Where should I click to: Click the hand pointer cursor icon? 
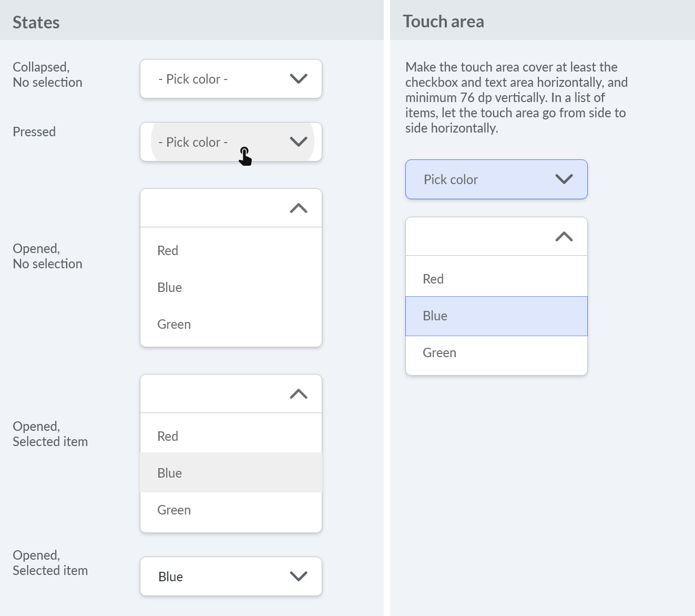pyautogui.click(x=245, y=156)
